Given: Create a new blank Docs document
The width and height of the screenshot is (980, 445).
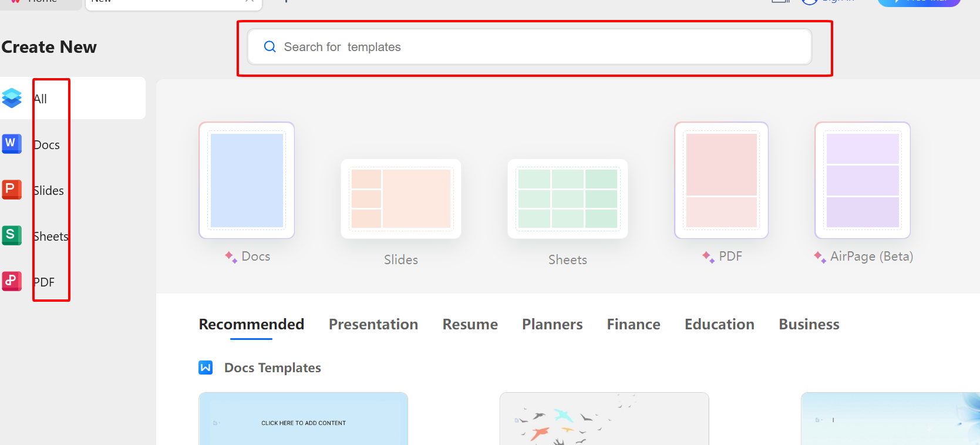Looking at the screenshot, I should pyautogui.click(x=247, y=180).
